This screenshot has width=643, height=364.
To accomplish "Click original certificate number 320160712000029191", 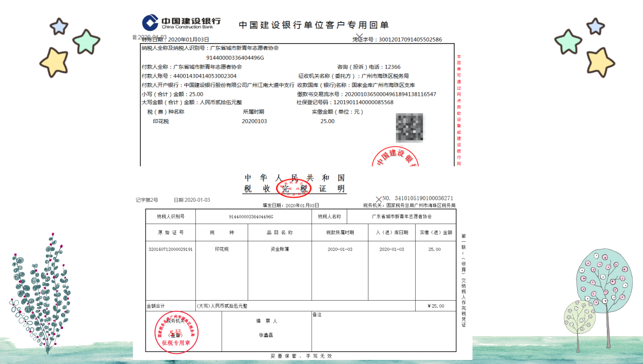I will 171,249.
